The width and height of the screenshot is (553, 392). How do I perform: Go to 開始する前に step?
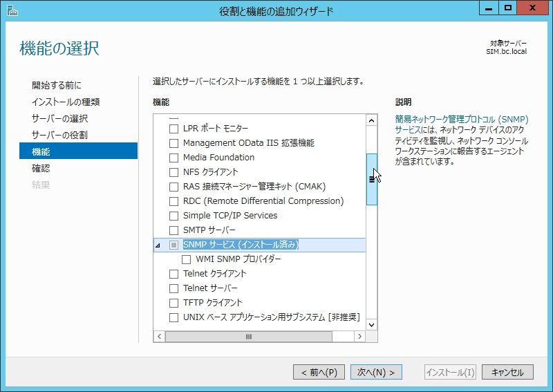click(57, 85)
